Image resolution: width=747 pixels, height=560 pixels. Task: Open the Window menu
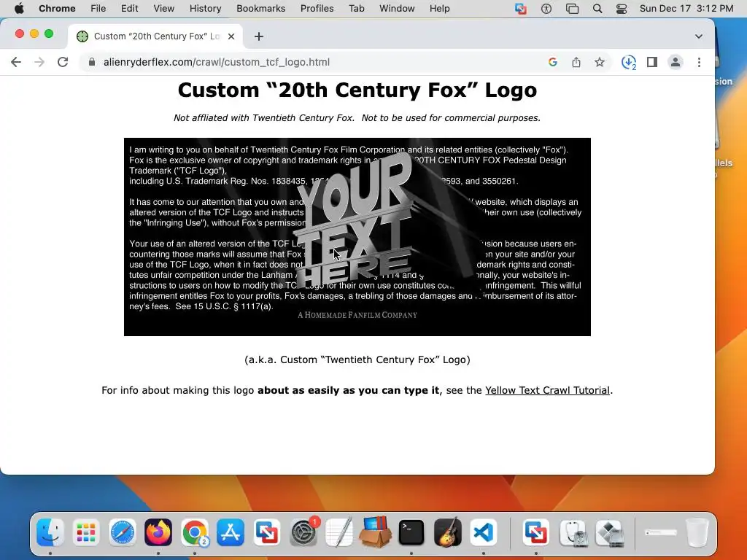(397, 8)
